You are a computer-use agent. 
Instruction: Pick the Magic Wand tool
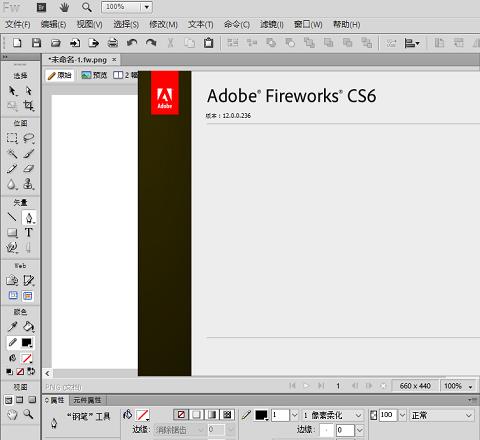[12, 153]
